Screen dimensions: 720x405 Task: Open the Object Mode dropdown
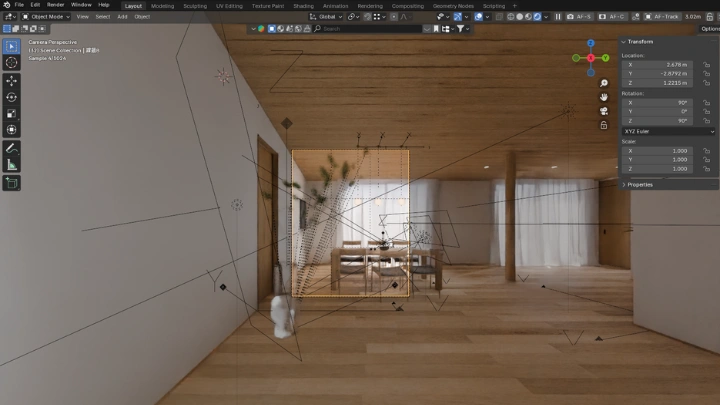[46, 17]
